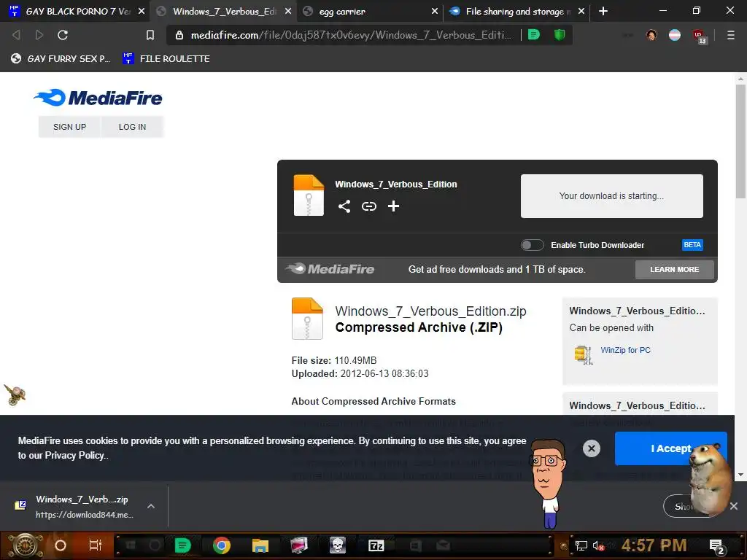Screen dimensions: 747x560
Task: Bookmark this page with the bookmark icon
Action: (150, 35)
